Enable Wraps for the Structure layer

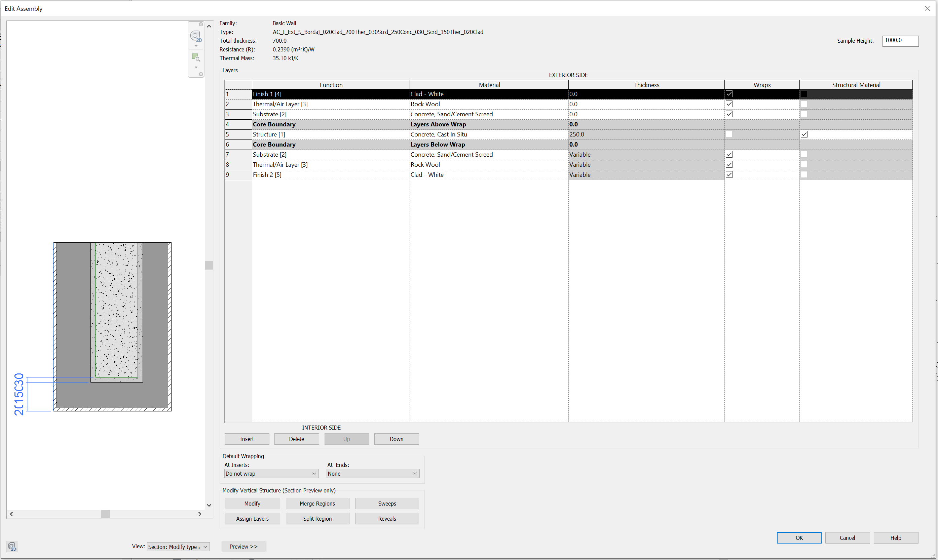tap(729, 134)
